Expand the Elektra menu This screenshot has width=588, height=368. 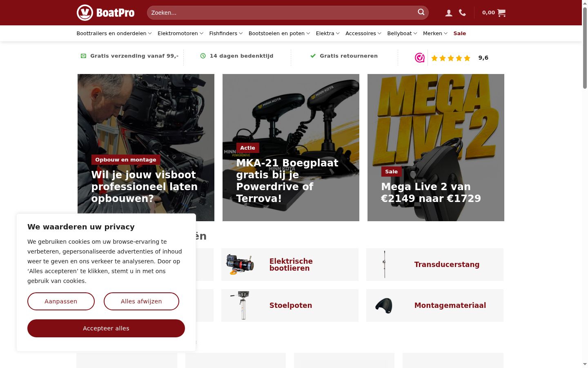tap(327, 34)
